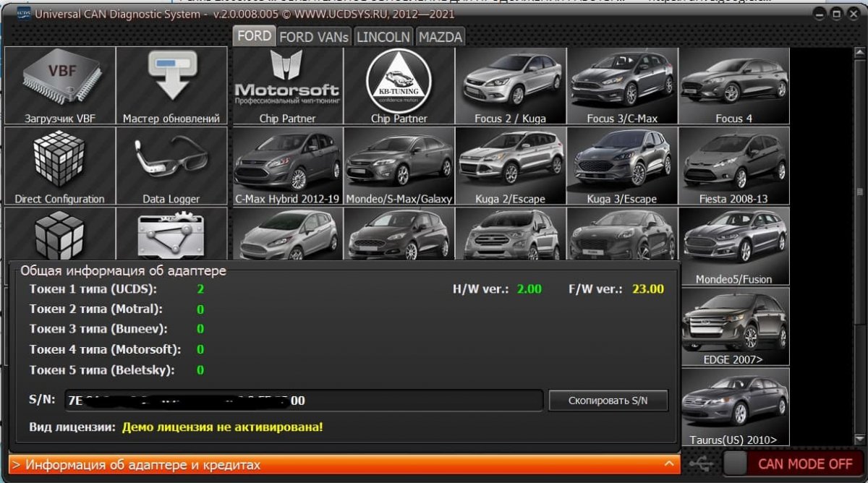Launch Мастер обновлений update wizard
The image size is (868, 483).
171,86
